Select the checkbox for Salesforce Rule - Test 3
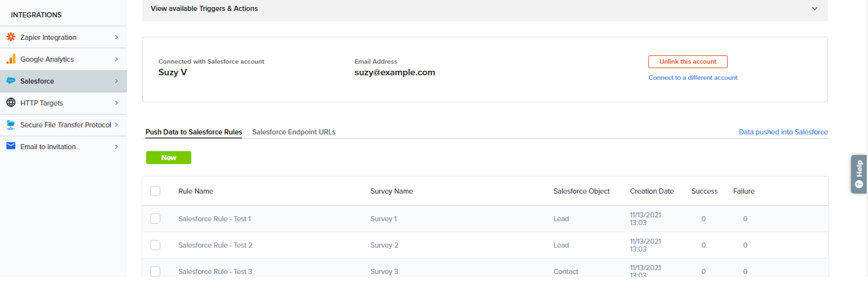This screenshot has width=868, height=283. 155,271
